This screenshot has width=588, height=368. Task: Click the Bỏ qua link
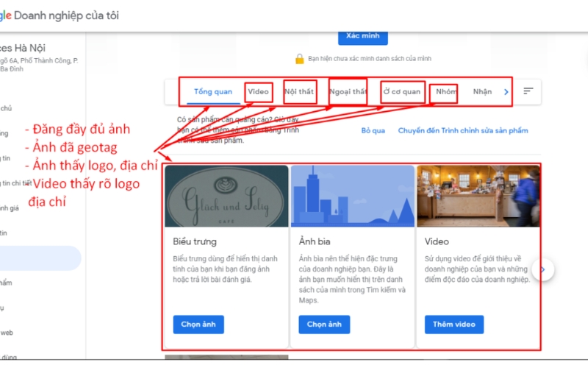coord(373,130)
